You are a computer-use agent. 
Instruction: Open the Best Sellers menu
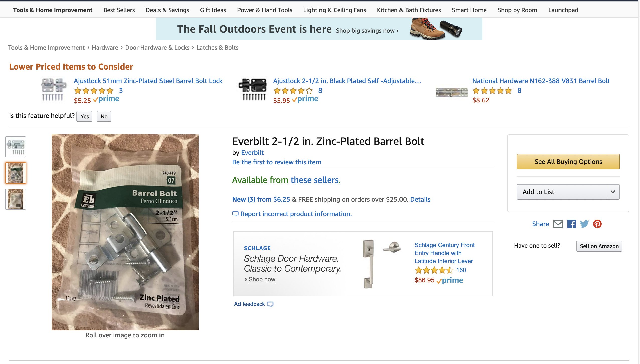119,10
